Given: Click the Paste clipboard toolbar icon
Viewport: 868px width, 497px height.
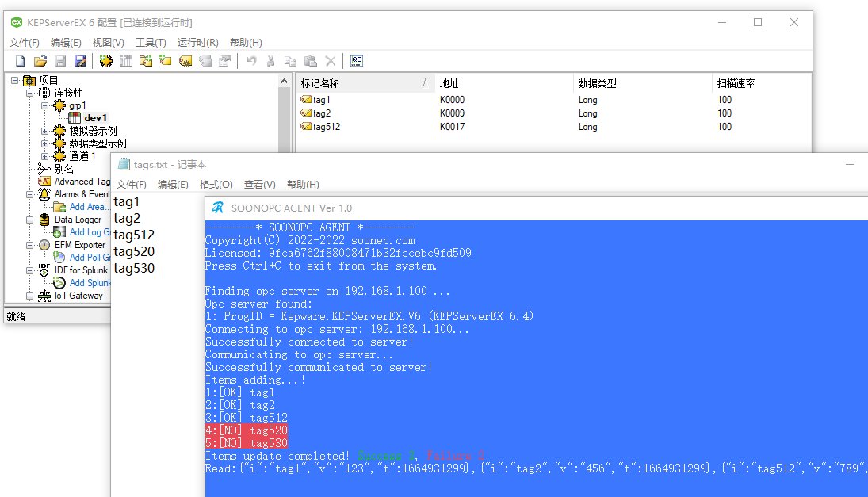Looking at the screenshot, I should pos(311,61).
